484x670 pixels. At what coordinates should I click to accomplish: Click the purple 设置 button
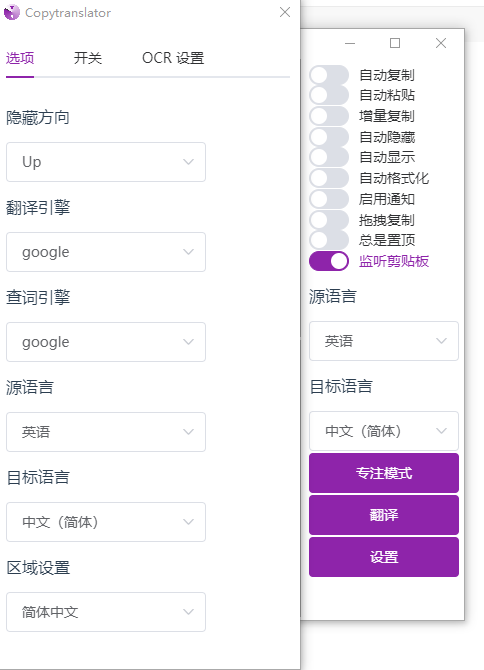(384, 557)
